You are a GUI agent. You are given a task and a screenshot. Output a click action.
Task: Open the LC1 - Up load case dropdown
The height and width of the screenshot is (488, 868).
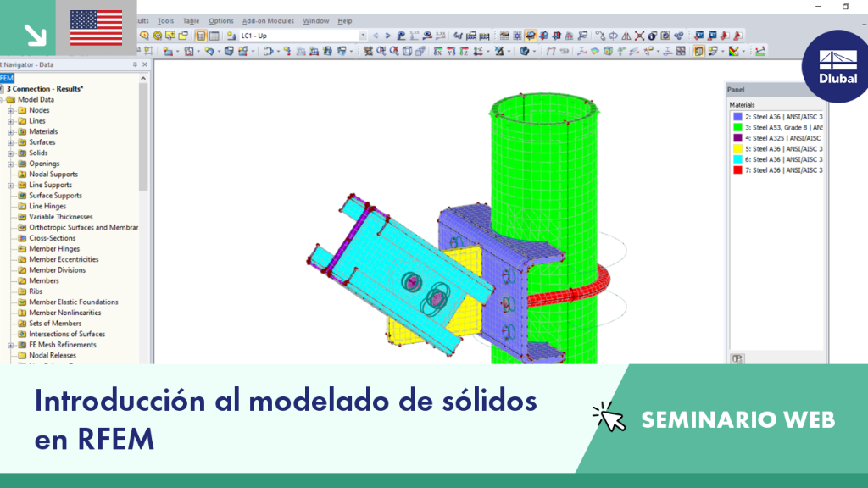363,36
